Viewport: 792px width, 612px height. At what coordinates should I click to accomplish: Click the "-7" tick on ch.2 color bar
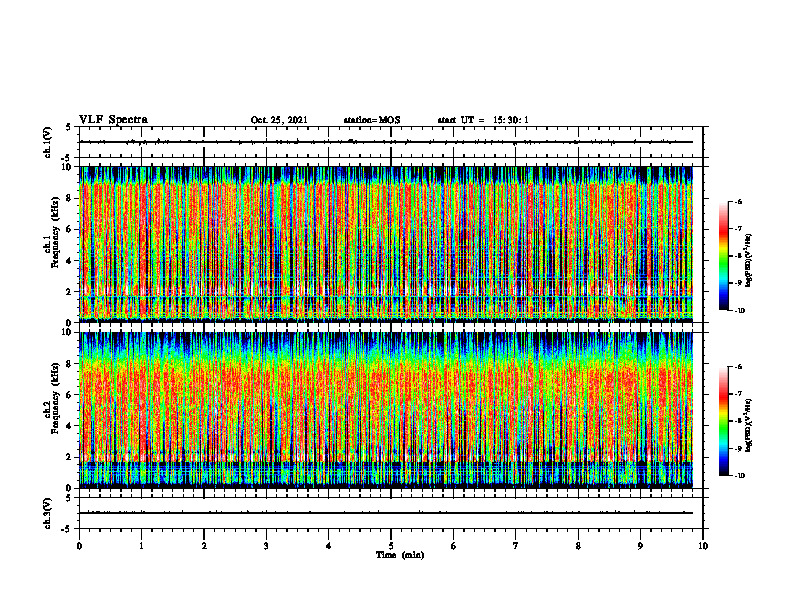(738, 394)
